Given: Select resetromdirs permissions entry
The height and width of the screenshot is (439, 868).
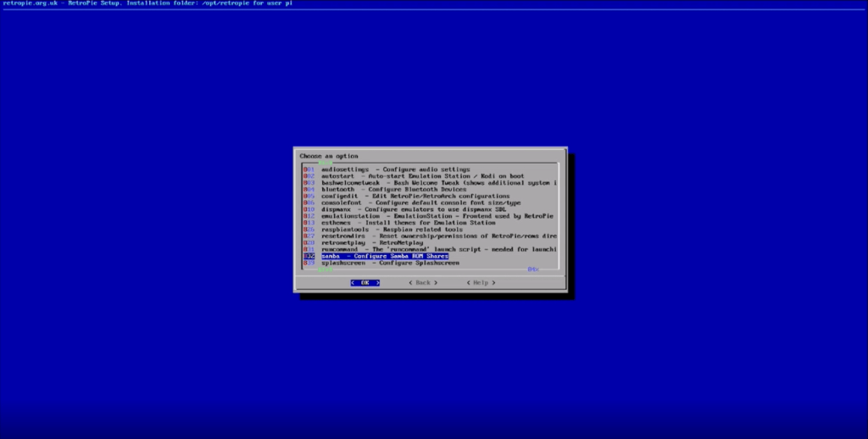Looking at the screenshot, I should tap(430, 236).
